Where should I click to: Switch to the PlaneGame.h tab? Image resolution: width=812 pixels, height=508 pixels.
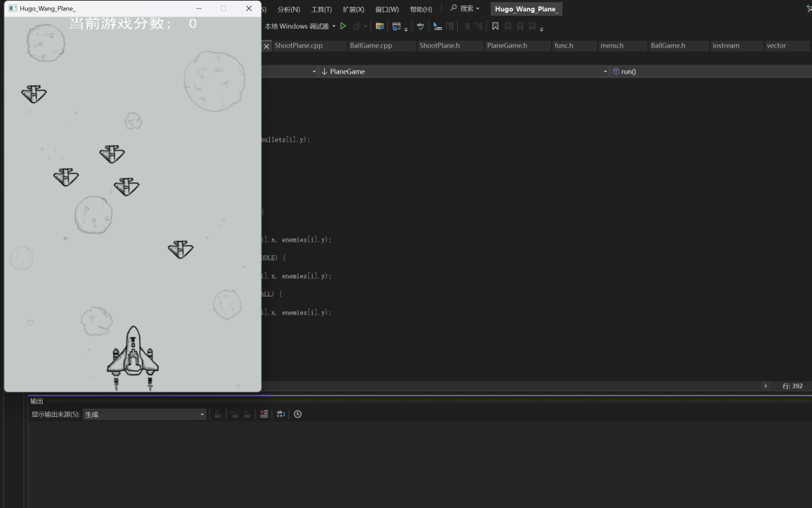point(507,46)
